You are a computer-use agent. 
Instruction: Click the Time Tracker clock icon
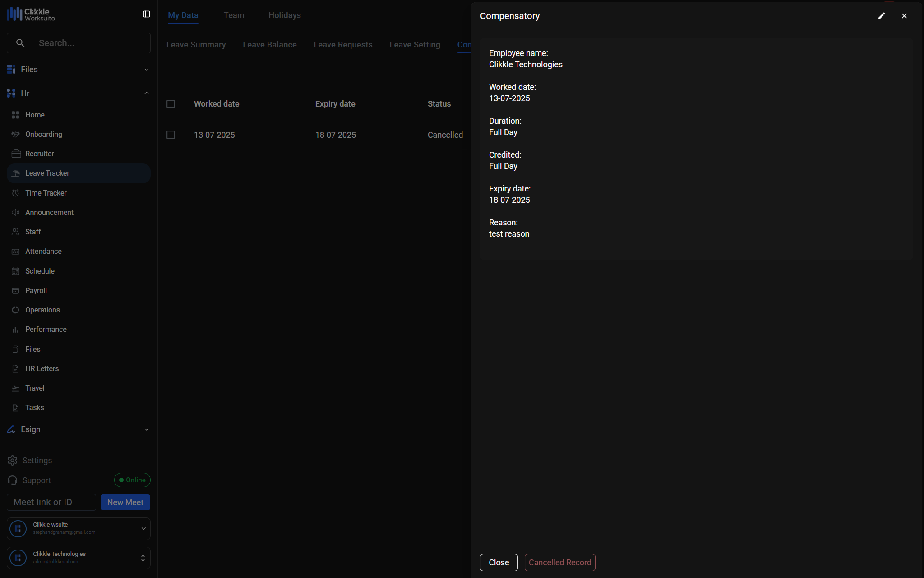16,193
